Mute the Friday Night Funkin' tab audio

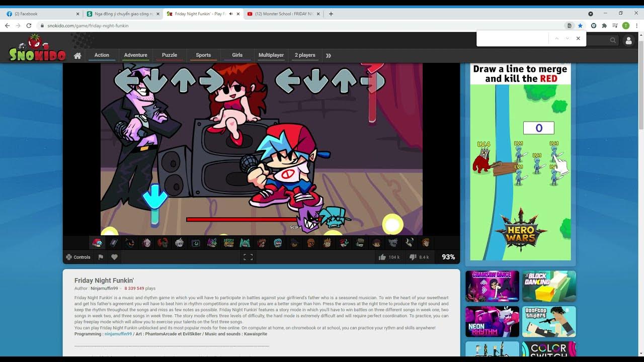coord(231,14)
